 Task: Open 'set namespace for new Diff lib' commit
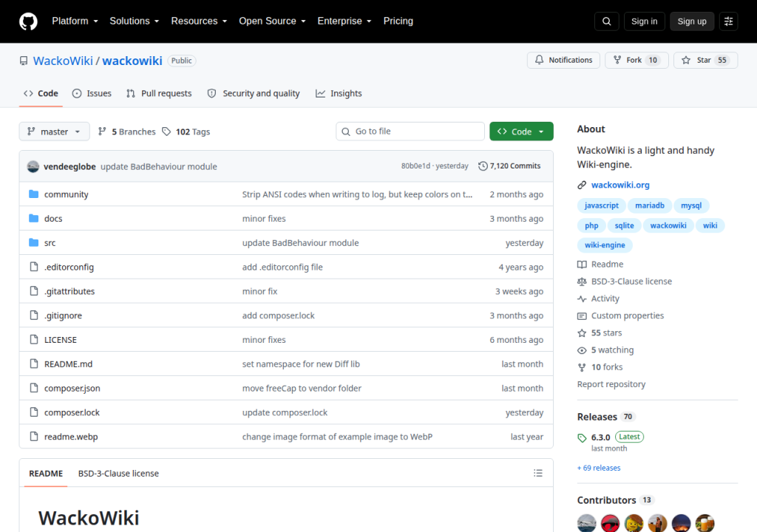301,364
